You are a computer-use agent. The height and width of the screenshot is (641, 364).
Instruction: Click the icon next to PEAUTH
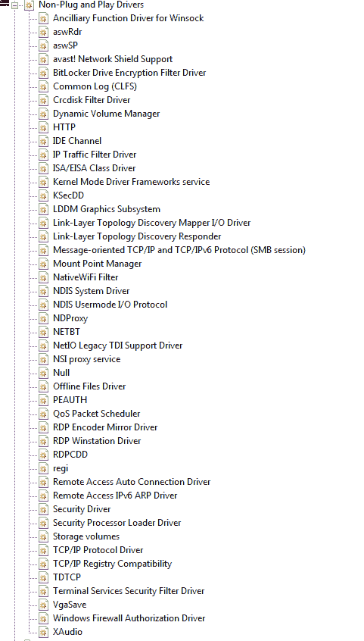[44, 400]
